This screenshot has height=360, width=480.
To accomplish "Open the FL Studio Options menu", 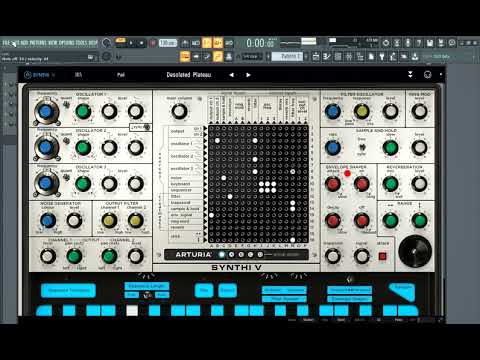I will (66, 43).
